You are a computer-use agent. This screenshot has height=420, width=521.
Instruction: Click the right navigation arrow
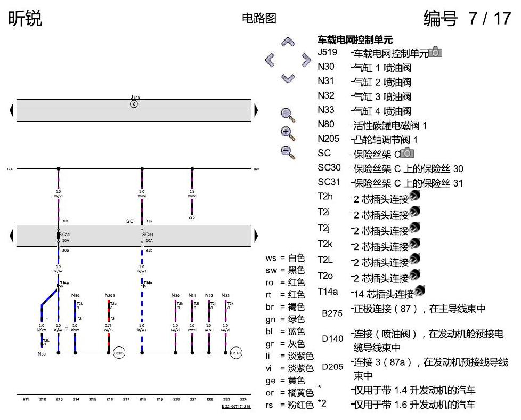[306, 60]
